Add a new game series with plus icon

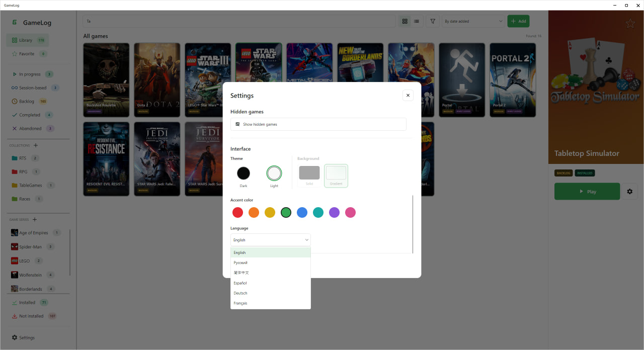pyautogui.click(x=35, y=220)
